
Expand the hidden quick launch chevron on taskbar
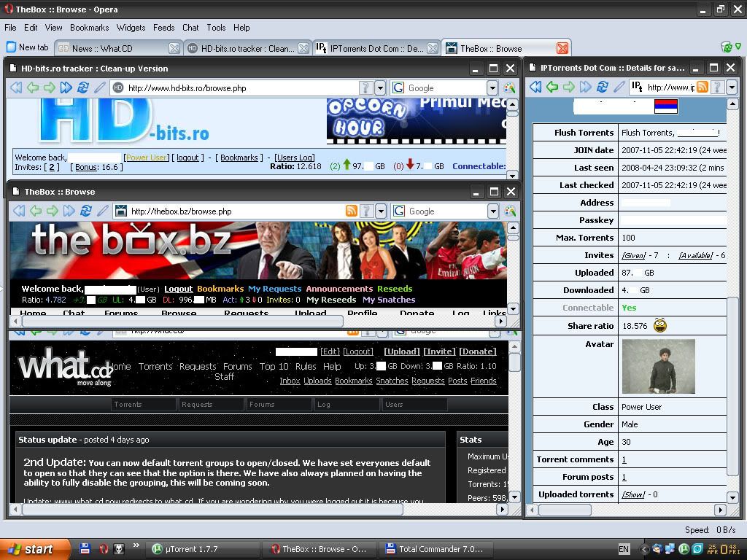pos(136,545)
